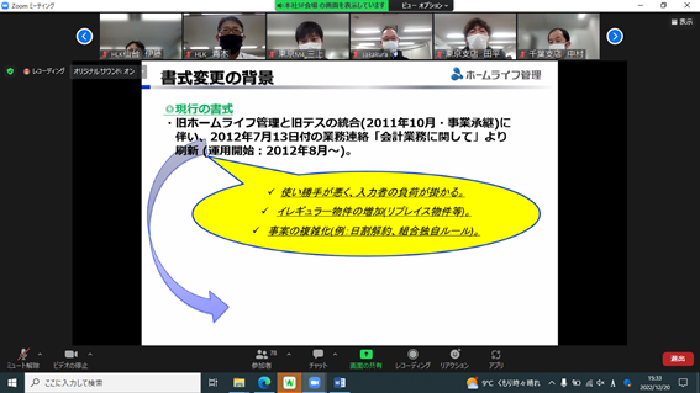Click the IME input mode A indicator

click(x=613, y=383)
